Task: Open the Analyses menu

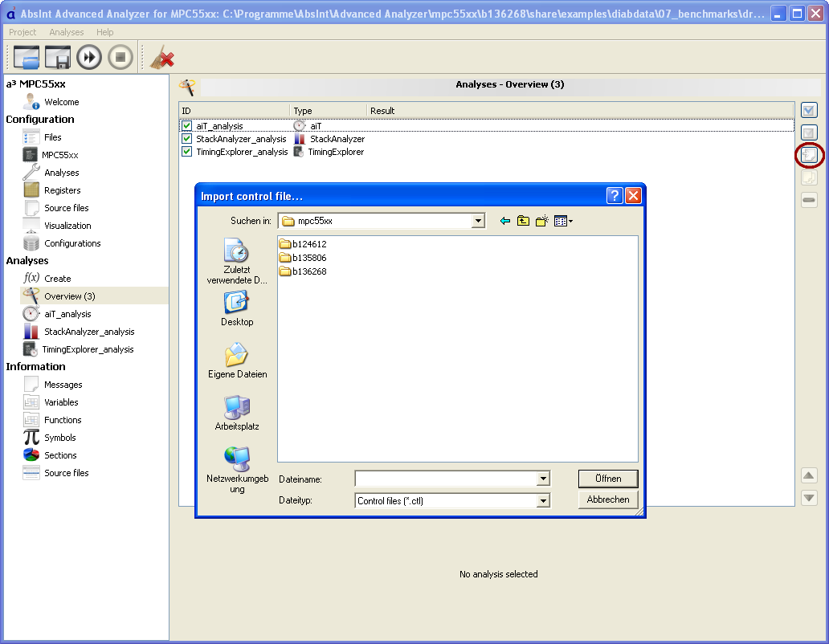Action: pyautogui.click(x=66, y=32)
